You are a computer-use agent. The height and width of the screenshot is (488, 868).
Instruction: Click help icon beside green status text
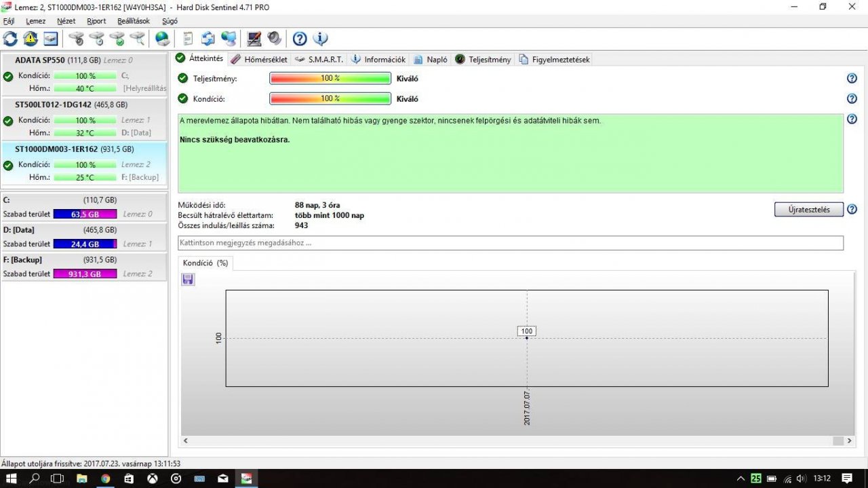pyautogui.click(x=852, y=119)
